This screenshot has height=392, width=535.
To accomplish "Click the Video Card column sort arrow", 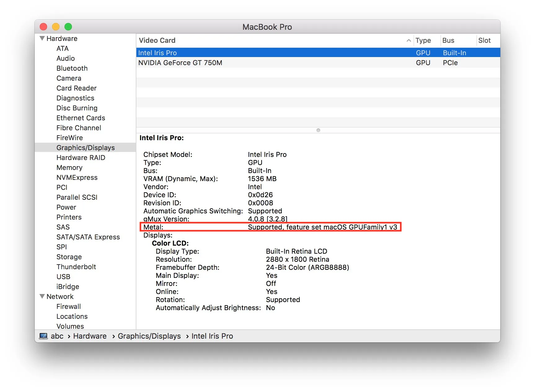I will (409, 40).
